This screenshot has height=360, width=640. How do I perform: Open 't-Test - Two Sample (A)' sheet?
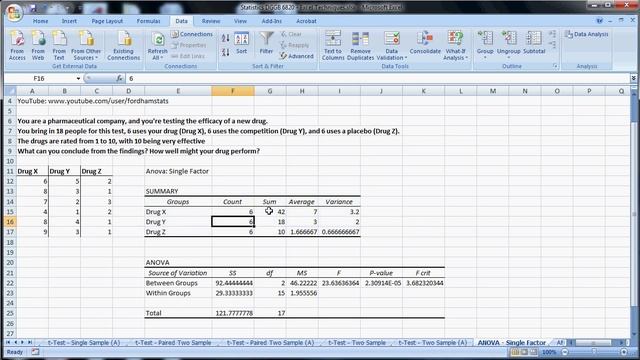[x=432, y=342]
